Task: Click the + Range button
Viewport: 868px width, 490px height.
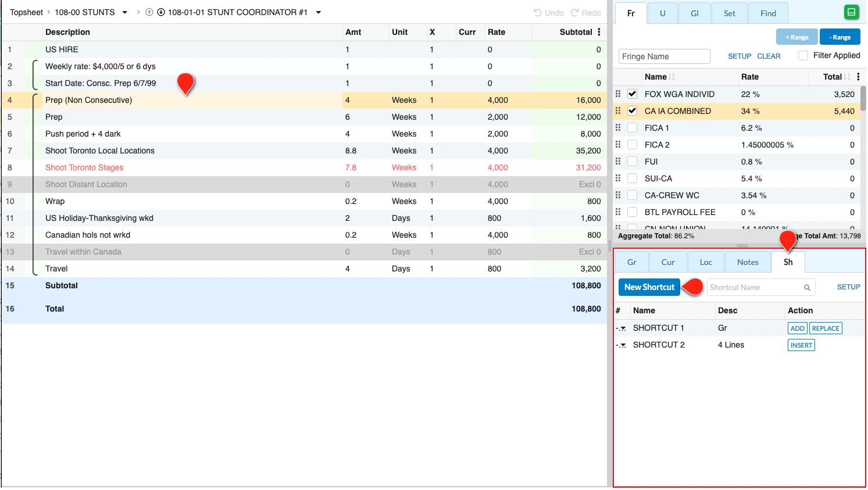Action: point(796,37)
